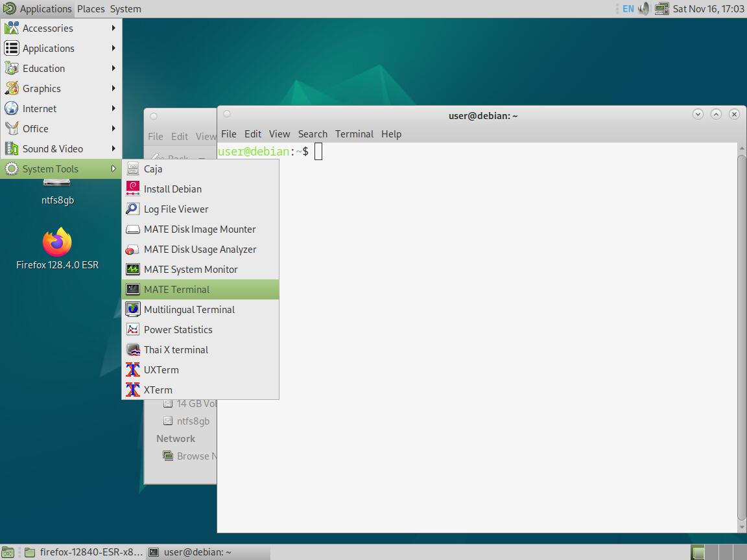
Task: Launch XTerm from the submenu
Action: (158, 390)
